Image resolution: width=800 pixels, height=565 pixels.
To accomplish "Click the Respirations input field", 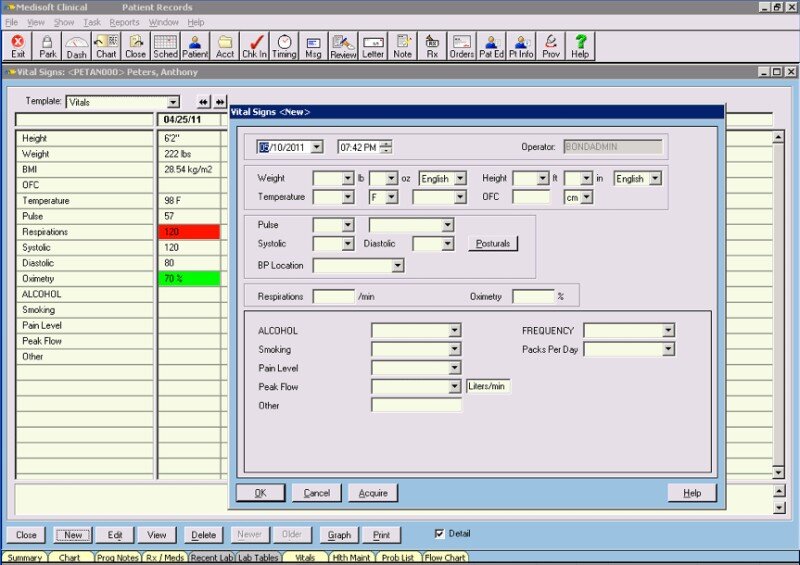I will (333, 297).
